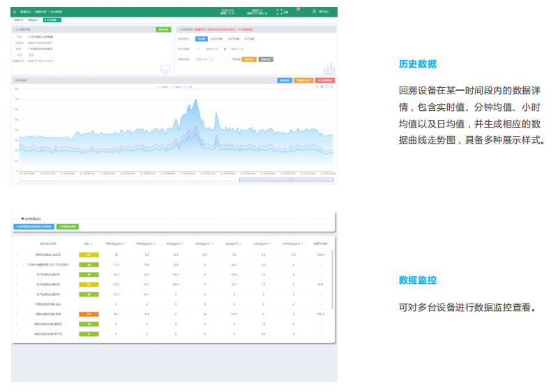Expand the first row in monitoring table

coord(17,255)
